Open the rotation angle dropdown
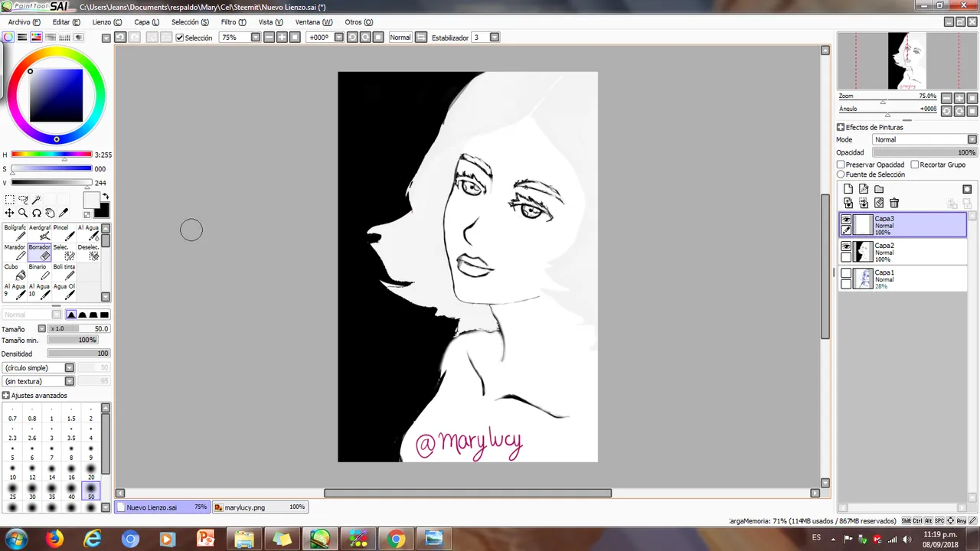 [339, 37]
